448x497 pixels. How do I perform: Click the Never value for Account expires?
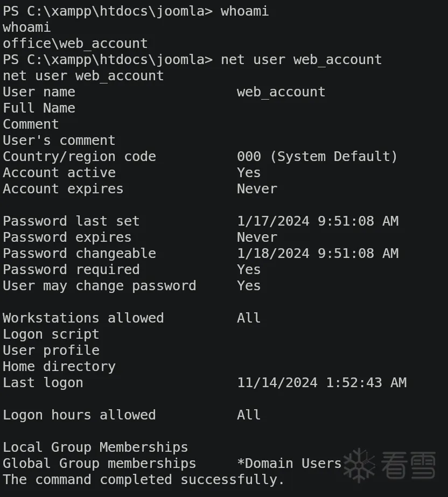257,189
